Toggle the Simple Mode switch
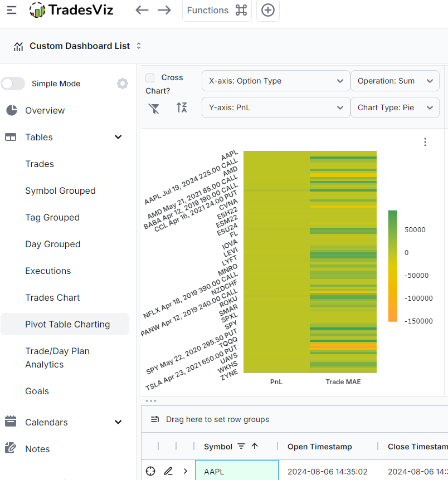Image resolution: width=448 pixels, height=480 pixels. 13,84
